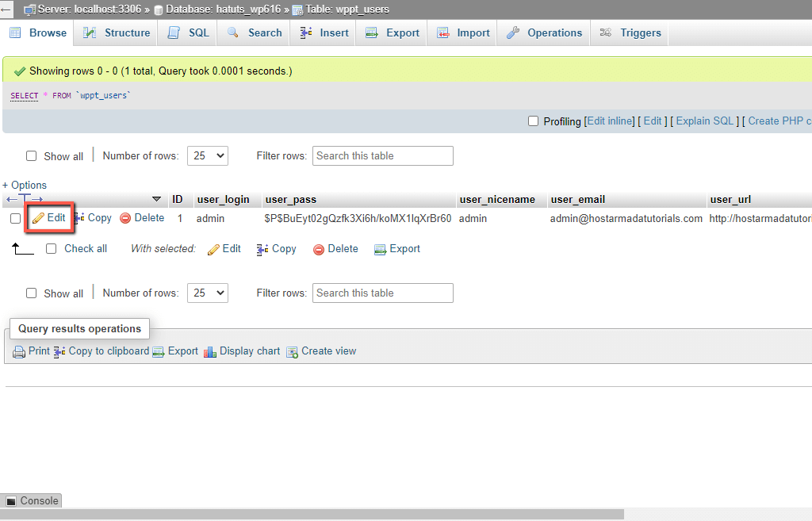Tick lower Show all checkbox
This screenshot has width=812, height=521.
[32, 293]
